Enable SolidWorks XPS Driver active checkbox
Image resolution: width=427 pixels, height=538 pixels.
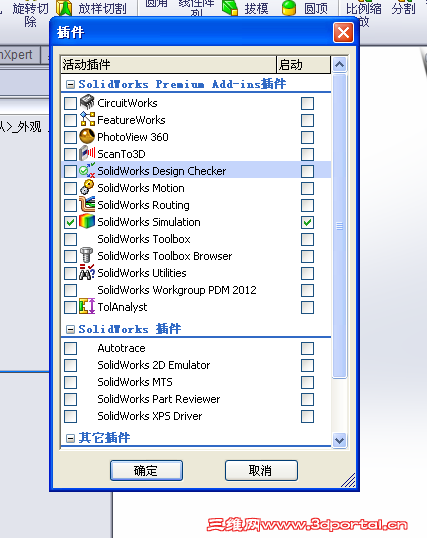70,417
